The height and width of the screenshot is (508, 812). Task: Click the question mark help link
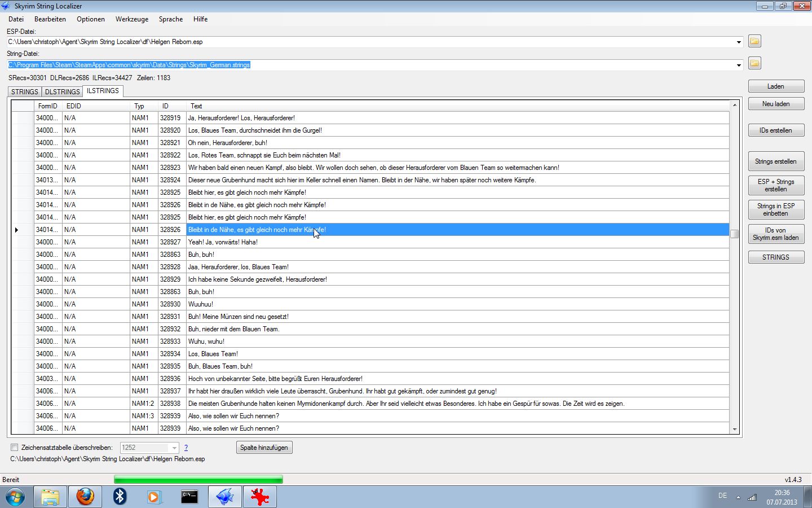pyautogui.click(x=186, y=448)
